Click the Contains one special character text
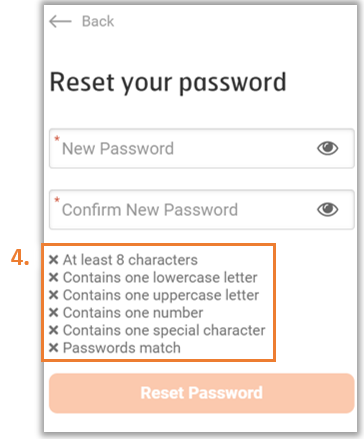 [164, 330]
